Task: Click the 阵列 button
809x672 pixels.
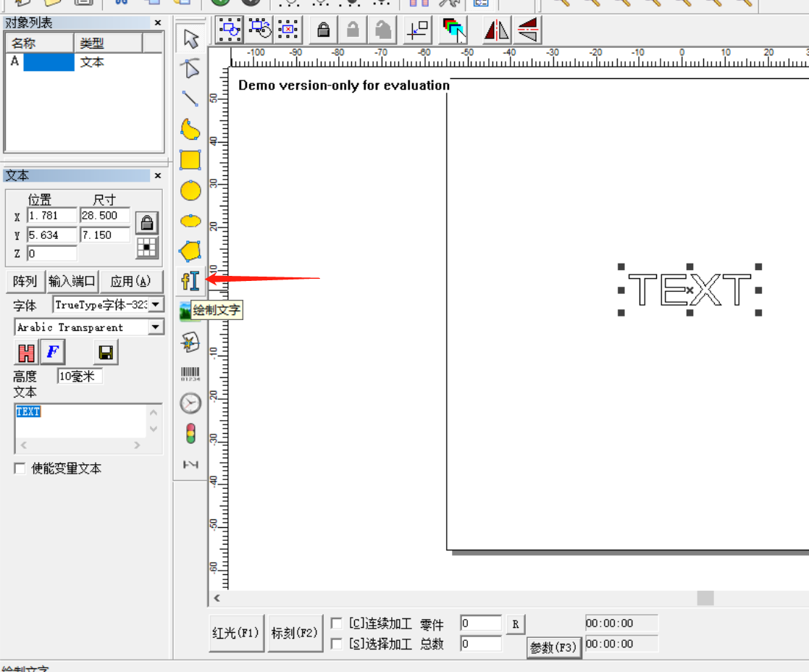Action: coord(25,281)
